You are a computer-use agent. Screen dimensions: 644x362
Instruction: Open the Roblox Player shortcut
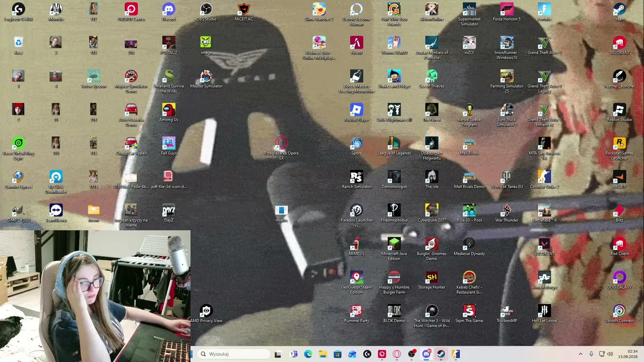[356, 113]
